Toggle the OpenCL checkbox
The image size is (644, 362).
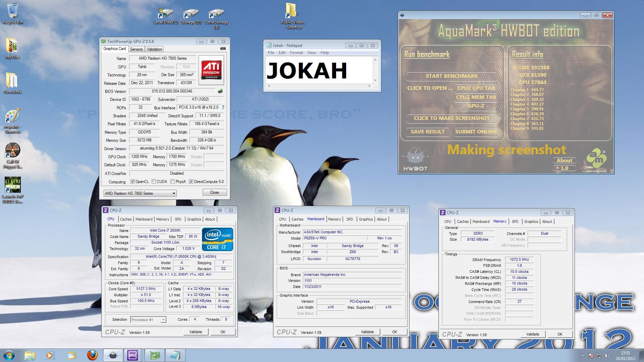point(133,182)
